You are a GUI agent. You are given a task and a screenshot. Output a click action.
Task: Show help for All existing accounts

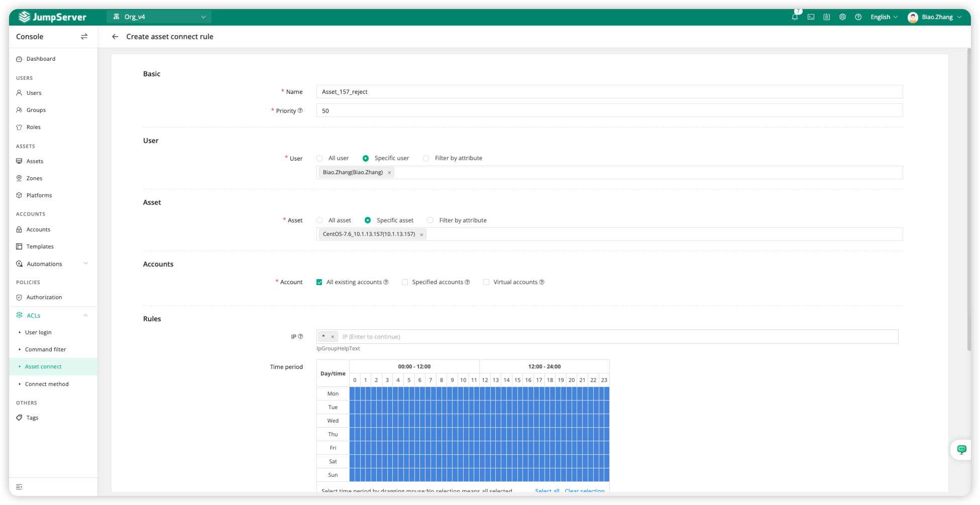(x=386, y=282)
